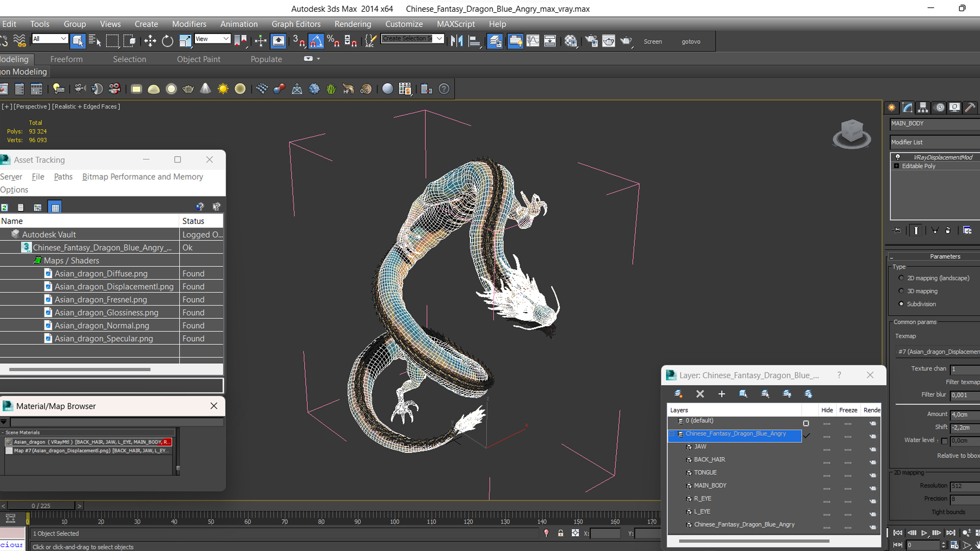This screenshot has height=551, width=980.
Task: Choose Rectangular Selection Region tool
Action: (x=112, y=41)
